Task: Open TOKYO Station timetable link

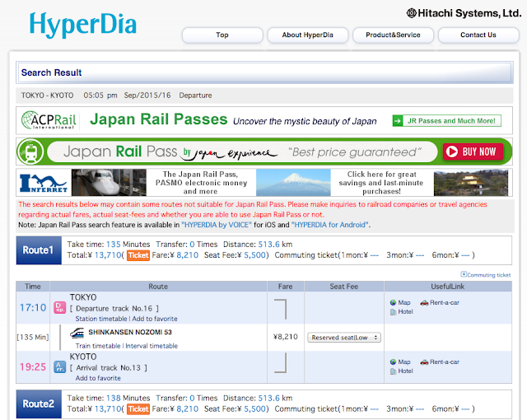Action: pos(101,319)
